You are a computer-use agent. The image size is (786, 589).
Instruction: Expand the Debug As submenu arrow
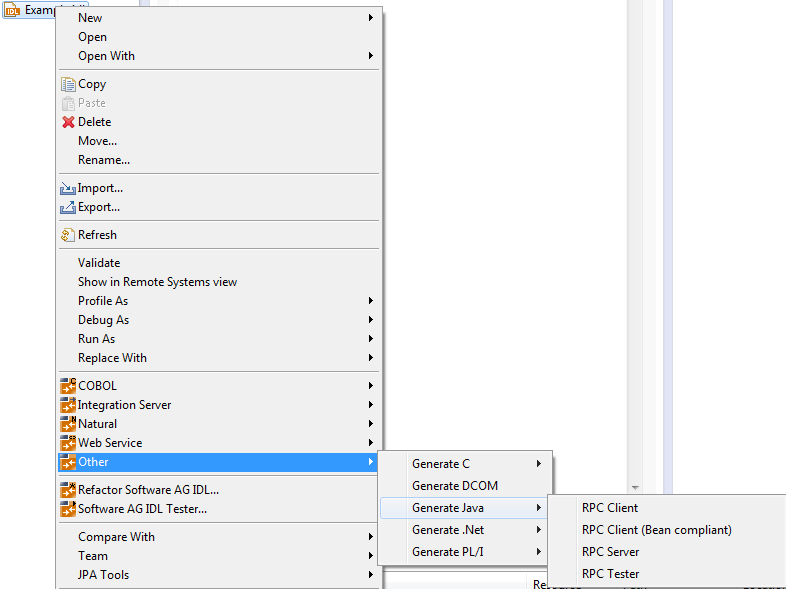pyautogui.click(x=371, y=320)
